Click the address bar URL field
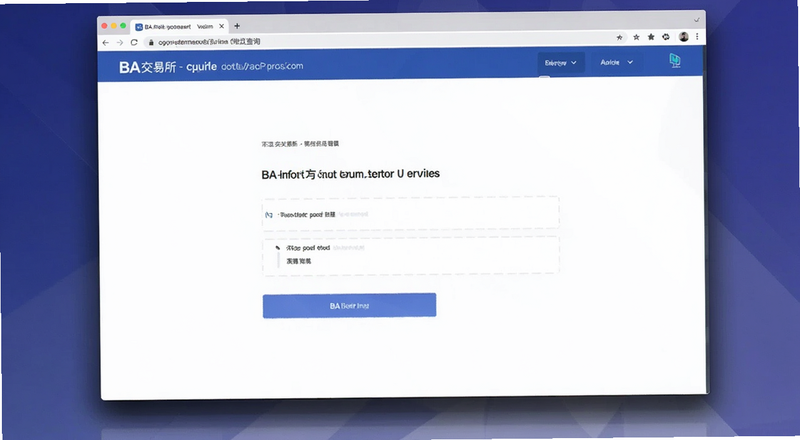The width and height of the screenshot is (800, 440). point(385,41)
